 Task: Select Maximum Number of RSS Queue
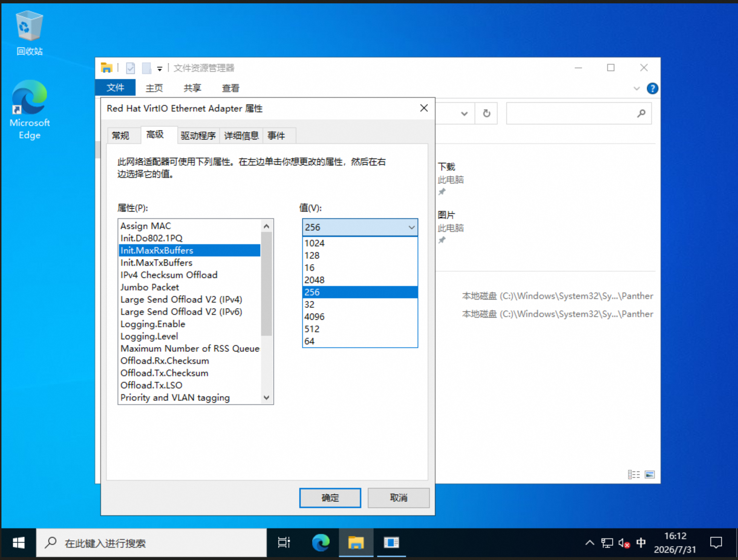coord(189,348)
